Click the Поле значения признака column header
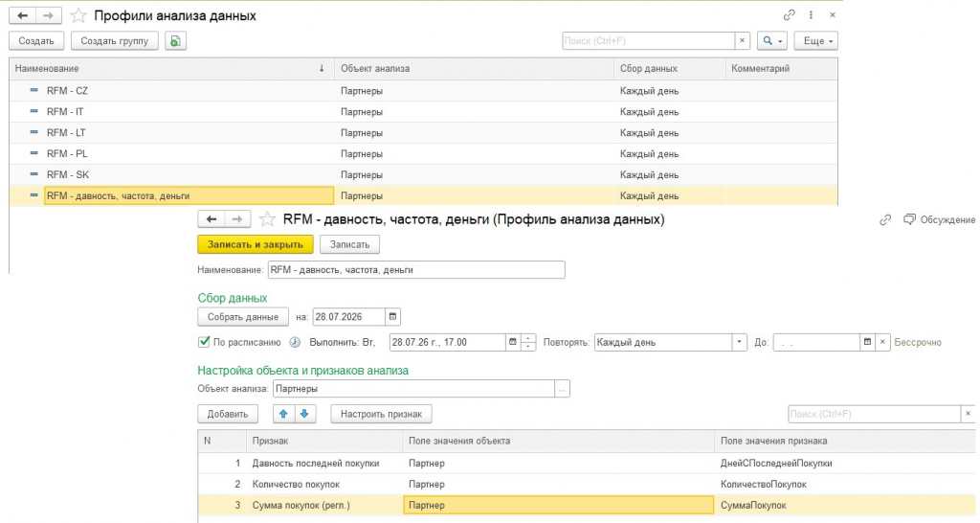This screenshot has width=980, height=523. 845,441
